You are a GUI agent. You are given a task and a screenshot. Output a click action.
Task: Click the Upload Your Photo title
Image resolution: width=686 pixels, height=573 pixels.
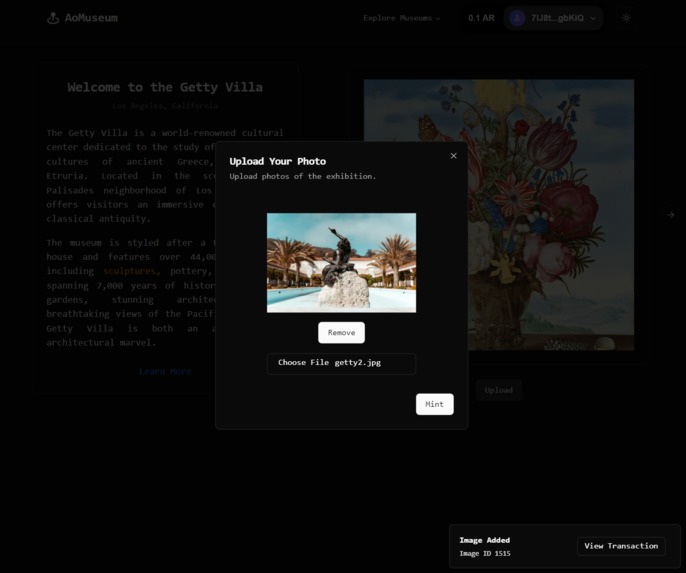click(x=278, y=161)
